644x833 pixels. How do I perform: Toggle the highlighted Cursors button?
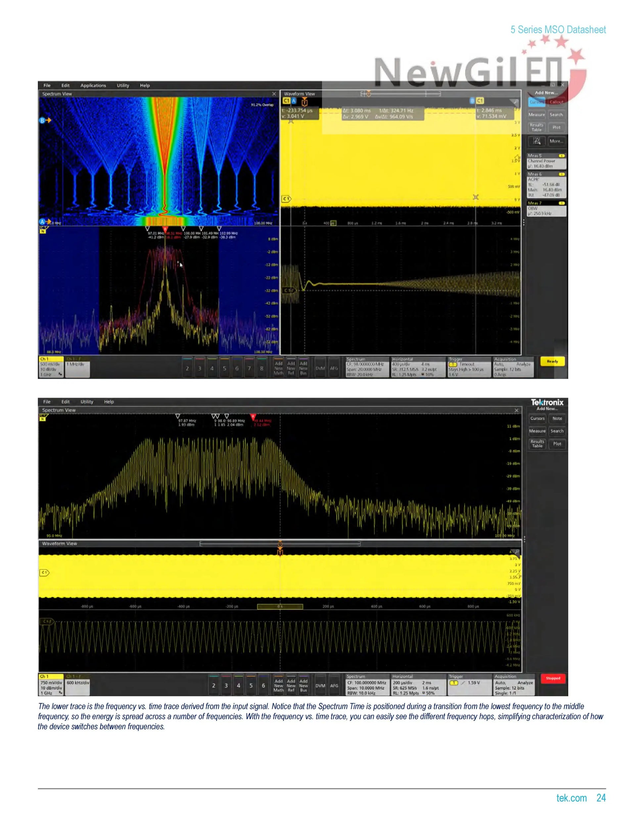537,102
